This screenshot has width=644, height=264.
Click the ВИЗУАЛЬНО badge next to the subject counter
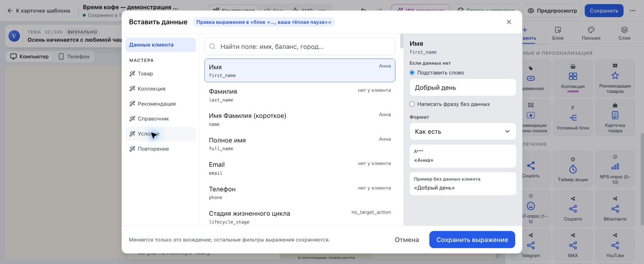click(x=83, y=32)
